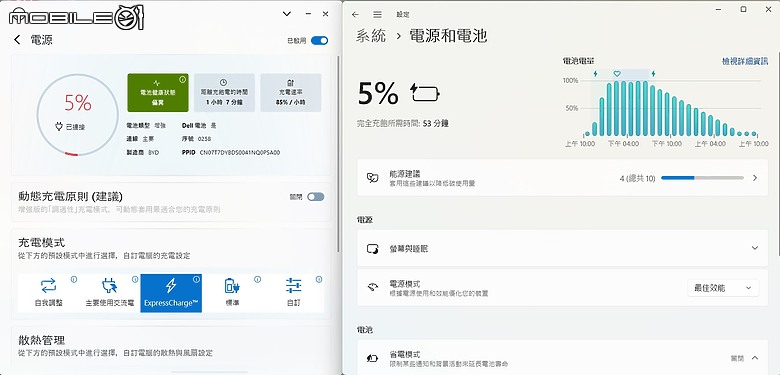Select the 距離充飽電的時間 tile

pos(224,93)
